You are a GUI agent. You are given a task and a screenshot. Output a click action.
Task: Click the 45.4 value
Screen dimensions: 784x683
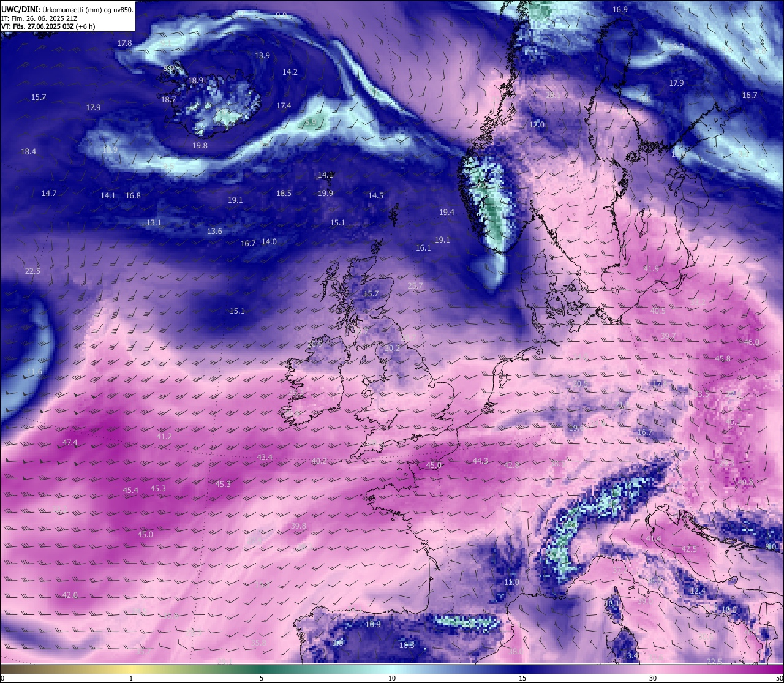(130, 491)
